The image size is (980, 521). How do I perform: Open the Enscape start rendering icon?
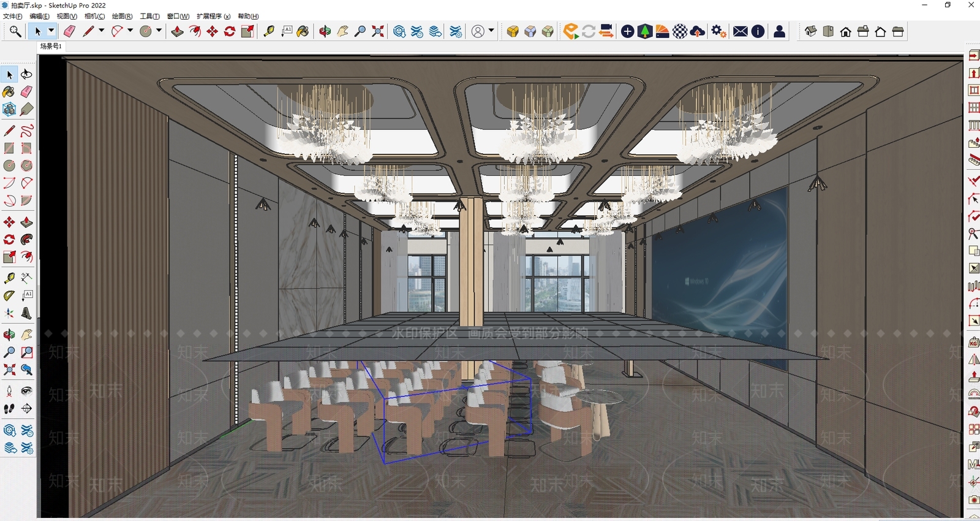tap(571, 31)
